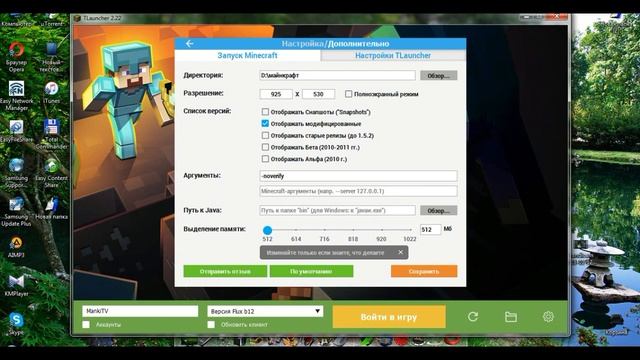Click the Путь к Java input field

point(337,210)
